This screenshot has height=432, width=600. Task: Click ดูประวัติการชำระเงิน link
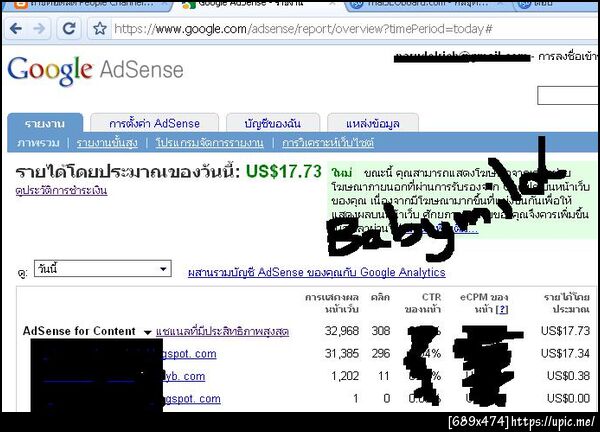pos(61,191)
